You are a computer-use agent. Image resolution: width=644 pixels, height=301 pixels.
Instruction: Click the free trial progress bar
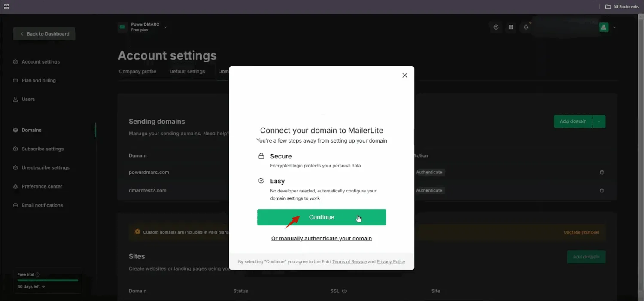48,280
